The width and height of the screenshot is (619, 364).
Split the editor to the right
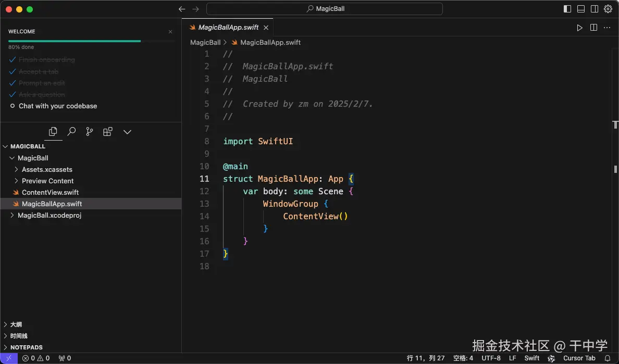point(593,28)
